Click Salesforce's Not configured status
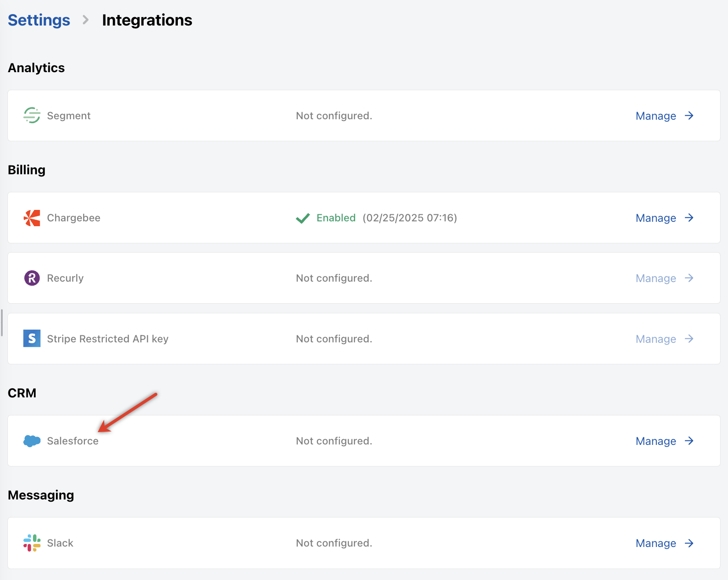Screen dimensions: 728x580 tap(334, 441)
